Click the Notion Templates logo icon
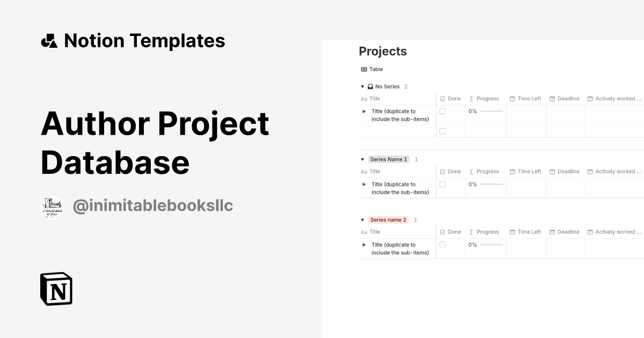The height and width of the screenshot is (338, 644). point(49,40)
